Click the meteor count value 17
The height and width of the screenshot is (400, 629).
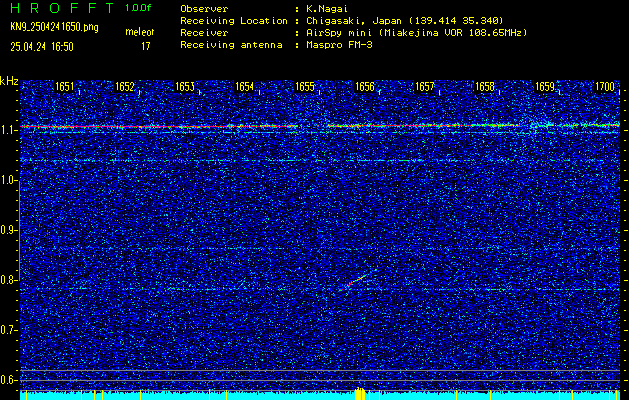click(x=146, y=47)
